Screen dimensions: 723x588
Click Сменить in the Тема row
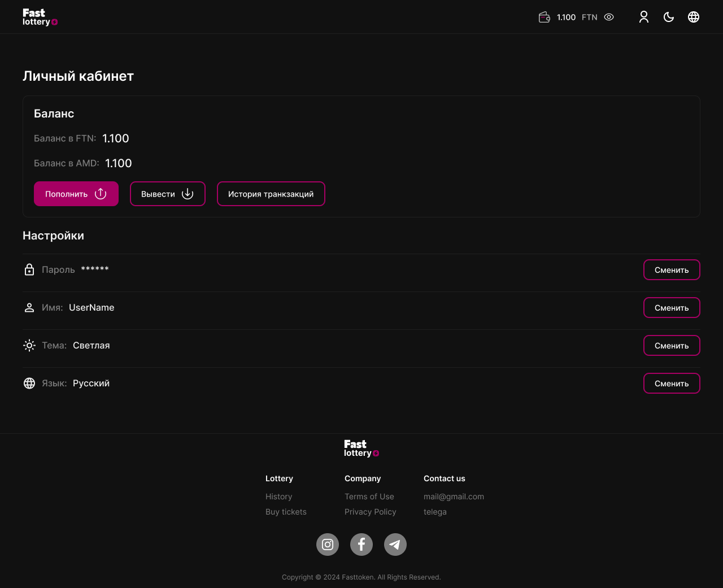(672, 346)
